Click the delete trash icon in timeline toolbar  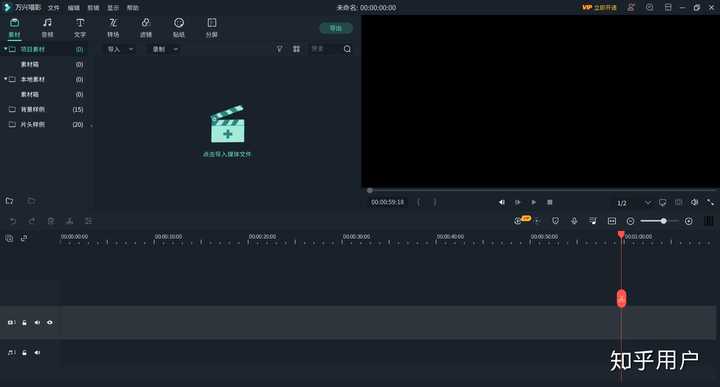coord(51,221)
